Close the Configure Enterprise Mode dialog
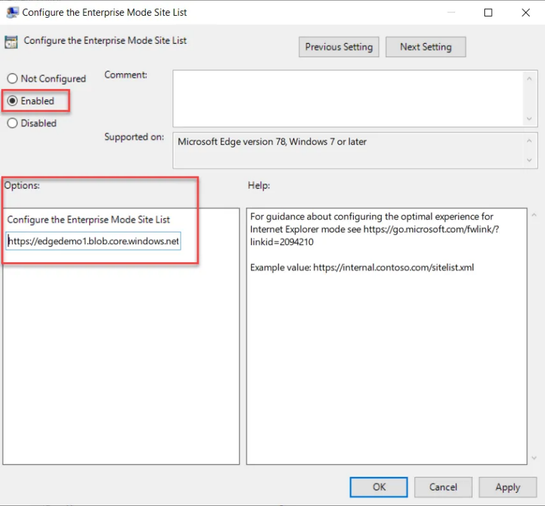The height and width of the screenshot is (506, 545). (526, 13)
